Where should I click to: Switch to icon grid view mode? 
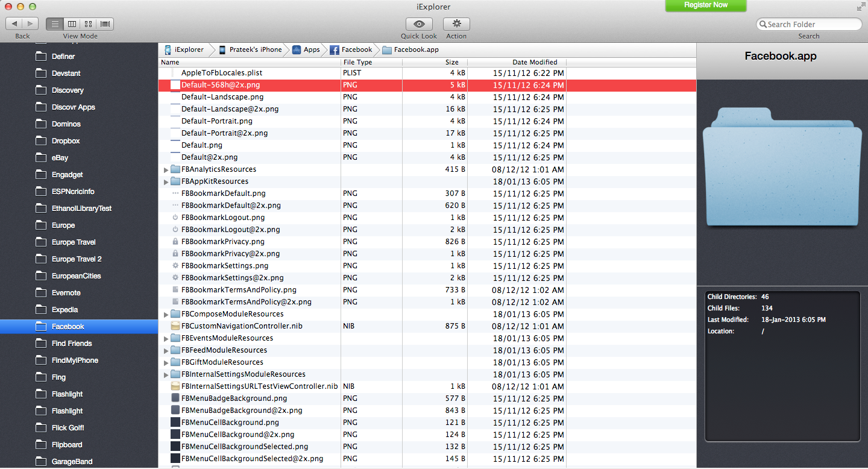(x=89, y=24)
